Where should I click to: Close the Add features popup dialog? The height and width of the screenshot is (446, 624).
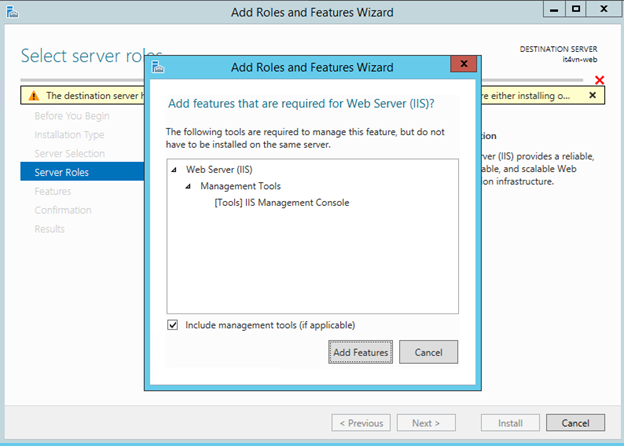(462, 66)
